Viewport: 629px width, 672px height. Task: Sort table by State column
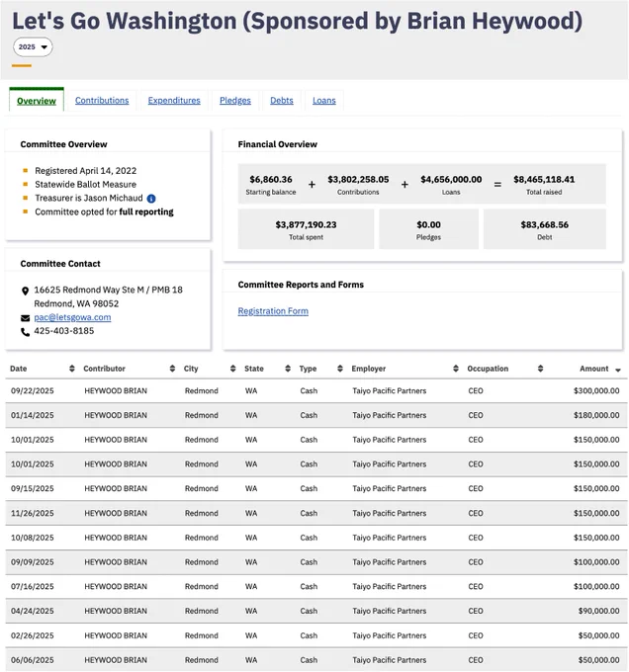[x=288, y=369]
